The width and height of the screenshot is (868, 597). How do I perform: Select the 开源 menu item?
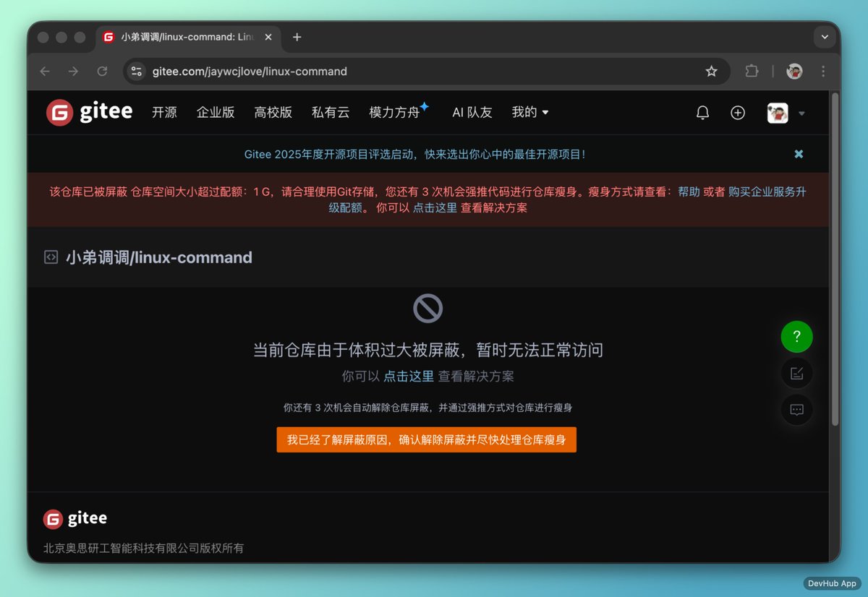164,113
